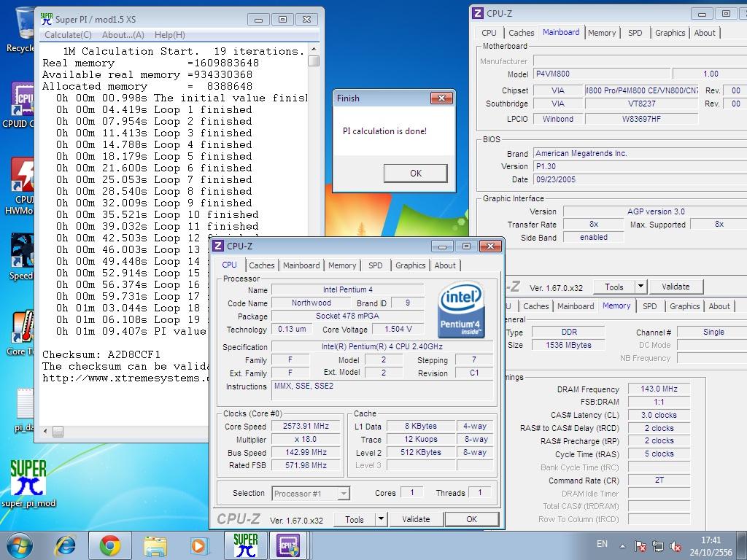Click the EN language indicator
The width and height of the screenshot is (747, 560).
(x=602, y=544)
